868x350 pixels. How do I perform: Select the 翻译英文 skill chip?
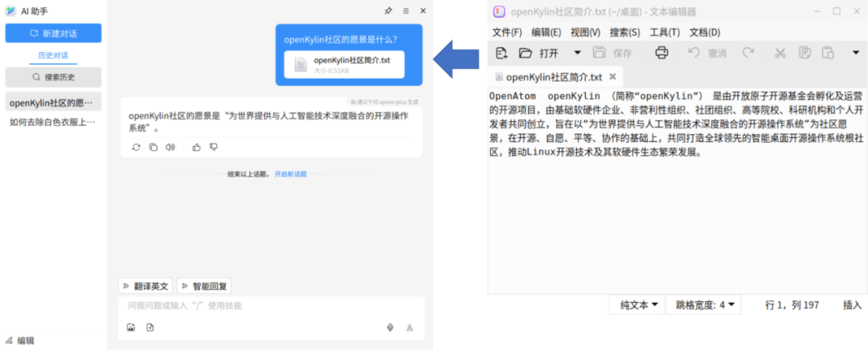pyautogui.click(x=145, y=286)
